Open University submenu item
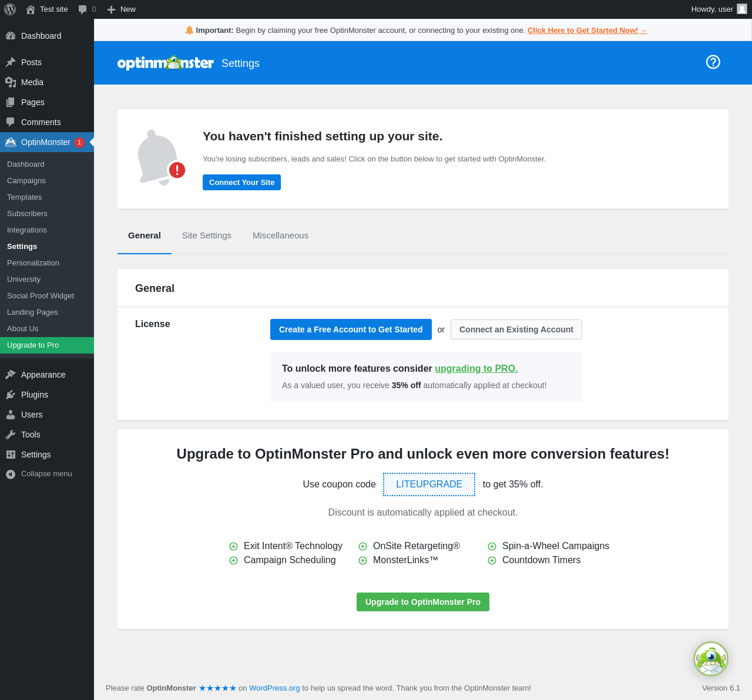Viewport: 752px width, 700px height. pyautogui.click(x=47, y=280)
